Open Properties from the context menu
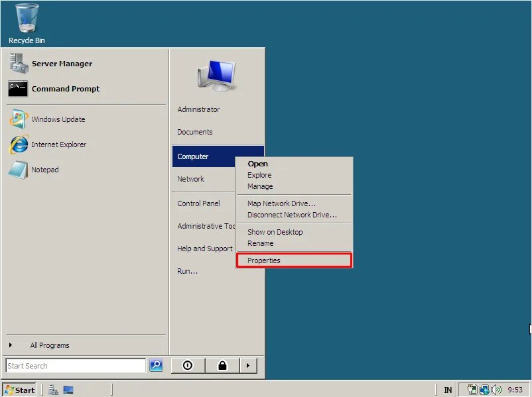 point(294,260)
